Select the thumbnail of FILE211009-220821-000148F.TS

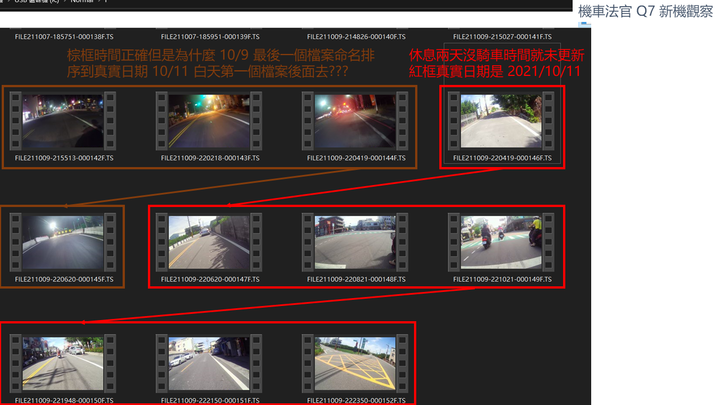[355, 242]
